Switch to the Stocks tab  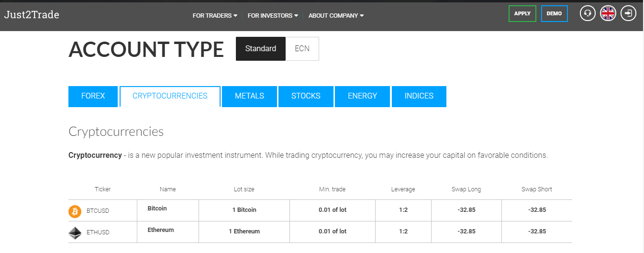point(306,96)
